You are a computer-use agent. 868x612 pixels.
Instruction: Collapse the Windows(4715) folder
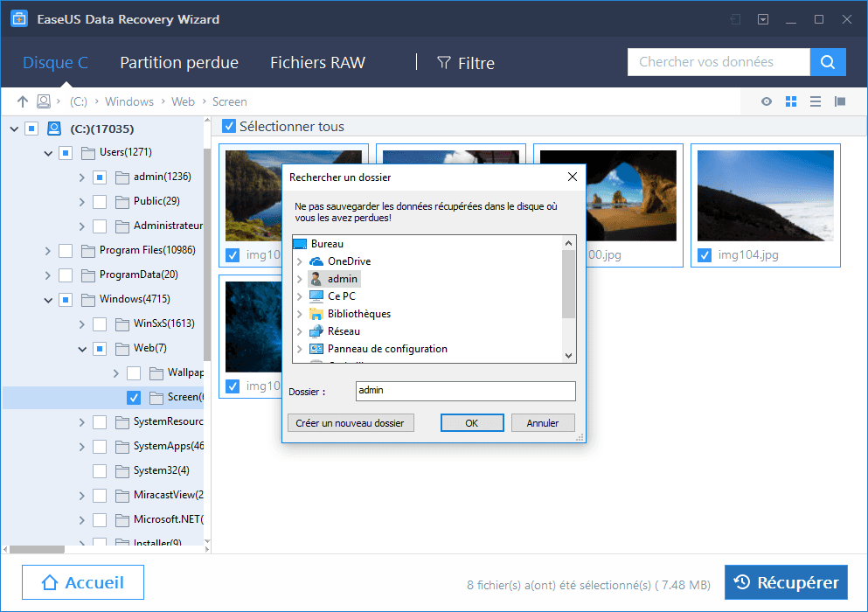pos(48,300)
